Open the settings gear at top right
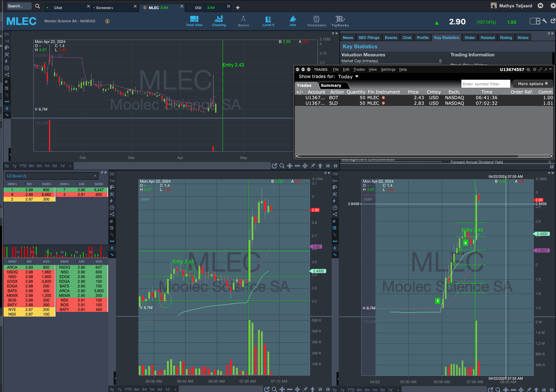 click(552, 6)
